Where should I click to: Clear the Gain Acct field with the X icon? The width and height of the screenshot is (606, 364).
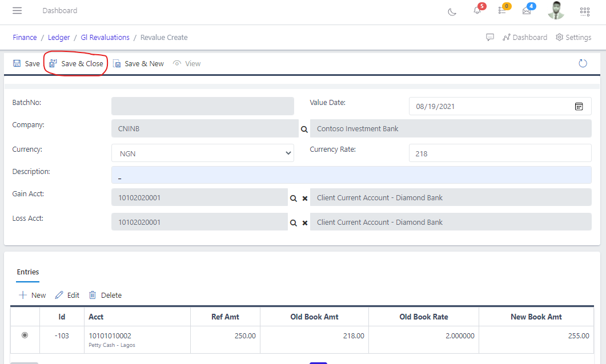point(304,197)
